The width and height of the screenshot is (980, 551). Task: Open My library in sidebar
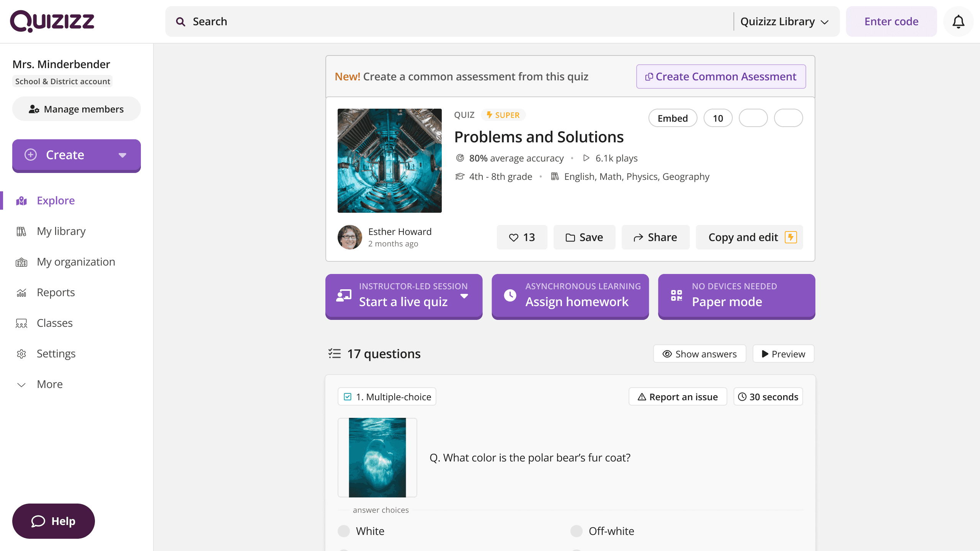[61, 231]
